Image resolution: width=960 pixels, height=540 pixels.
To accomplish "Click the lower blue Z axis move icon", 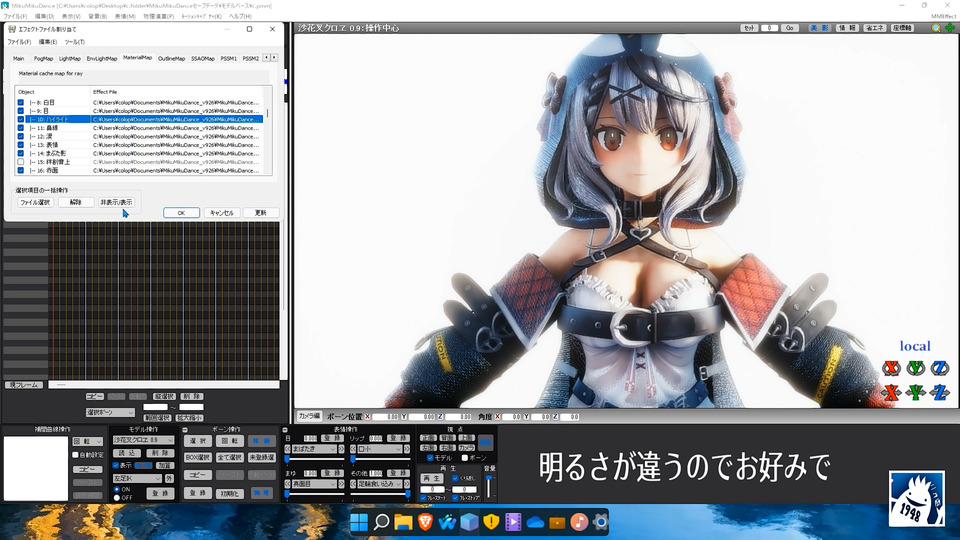I will [x=940, y=392].
